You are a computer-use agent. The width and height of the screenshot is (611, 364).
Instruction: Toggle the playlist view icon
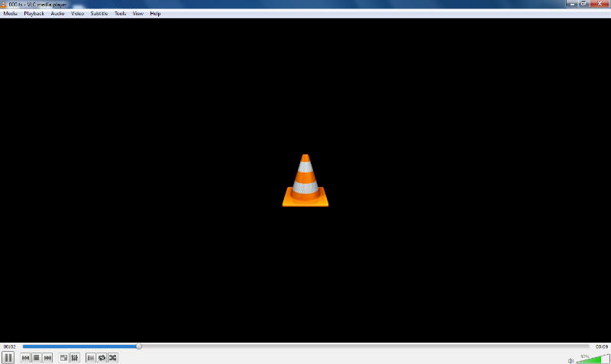90,358
